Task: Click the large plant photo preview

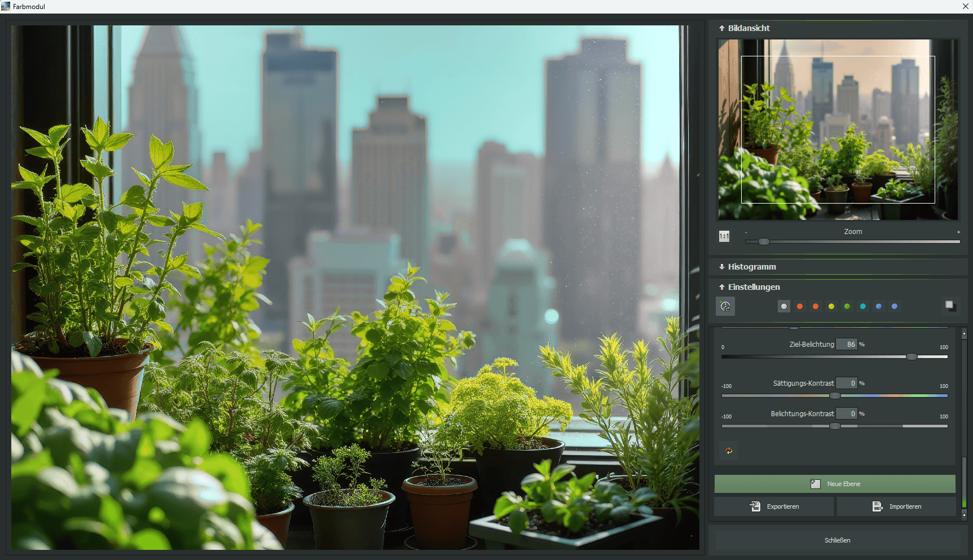Action: point(355,288)
